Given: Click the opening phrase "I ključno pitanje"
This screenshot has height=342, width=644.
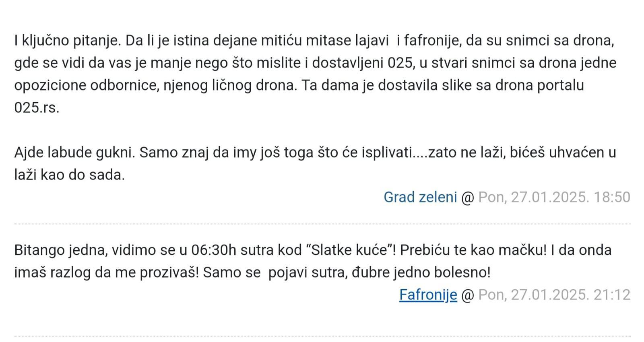Looking at the screenshot, I should pyautogui.click(x=68, y=41).
